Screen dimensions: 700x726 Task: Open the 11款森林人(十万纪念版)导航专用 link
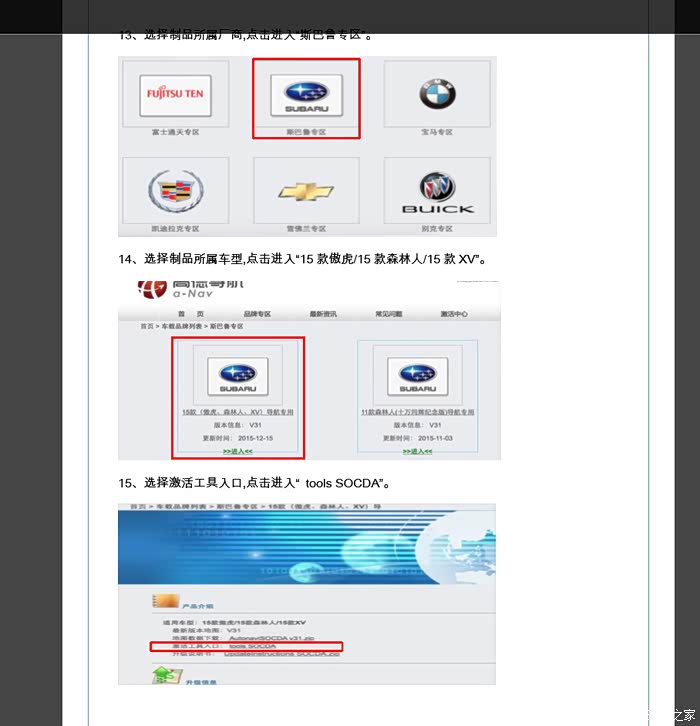[418, 412]
